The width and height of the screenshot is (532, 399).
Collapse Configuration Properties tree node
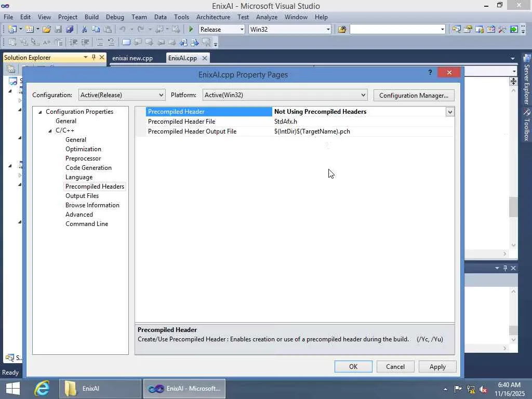[40, 112]
